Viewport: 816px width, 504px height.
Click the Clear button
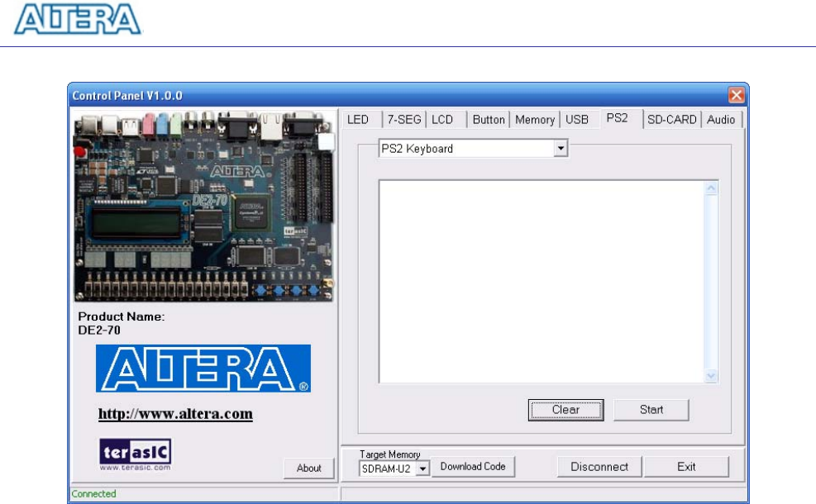[565, 410]
